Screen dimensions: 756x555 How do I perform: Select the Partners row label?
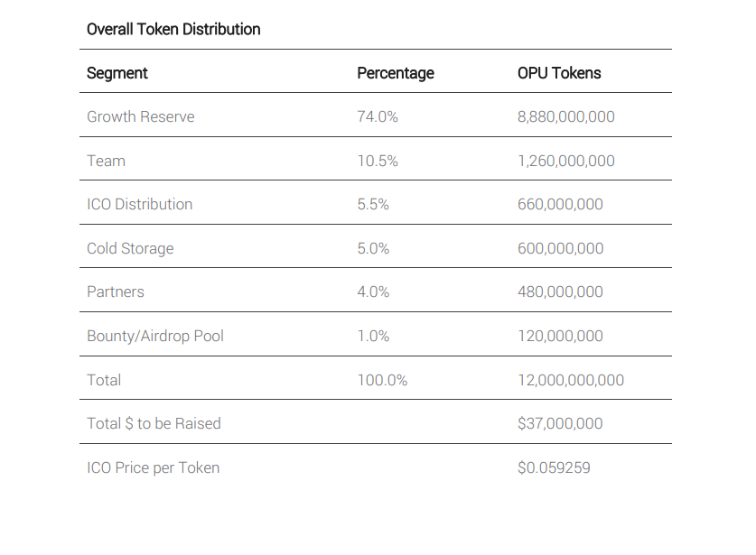click(x=116, y=291)
